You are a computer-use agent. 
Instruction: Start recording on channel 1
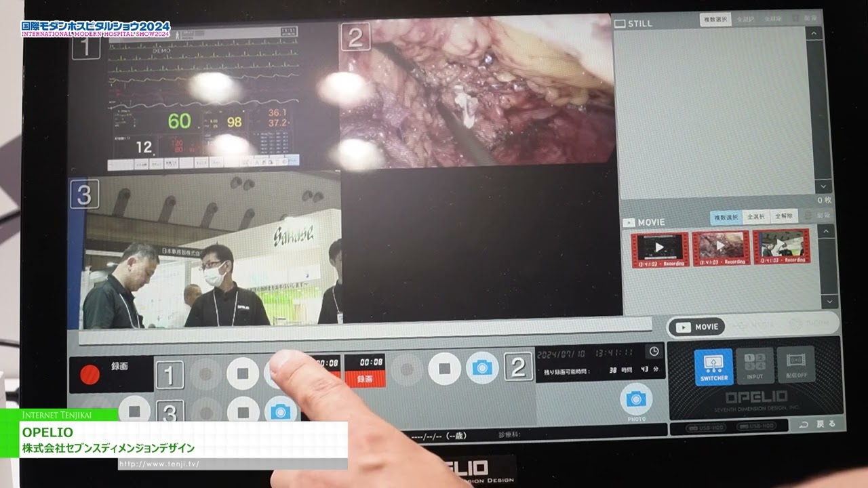[205, 374]
